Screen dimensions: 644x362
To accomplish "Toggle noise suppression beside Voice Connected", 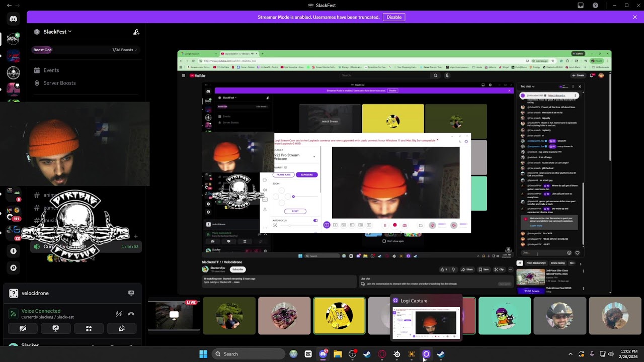I will pos(119,314).
